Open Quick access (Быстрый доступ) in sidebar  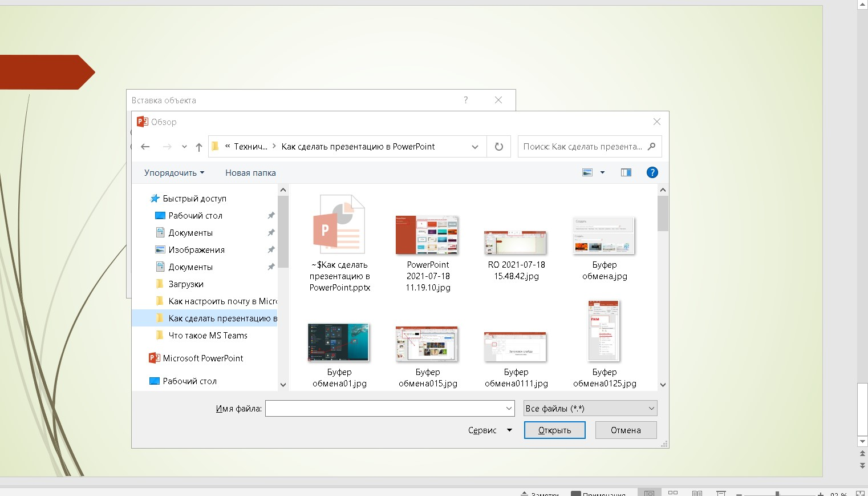click(x=194, y=199)
